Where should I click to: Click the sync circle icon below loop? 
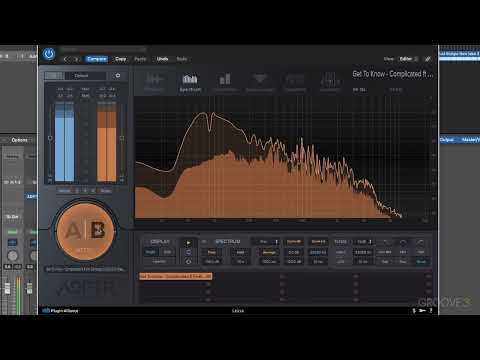pyautogui.click(x=188, y=262)
